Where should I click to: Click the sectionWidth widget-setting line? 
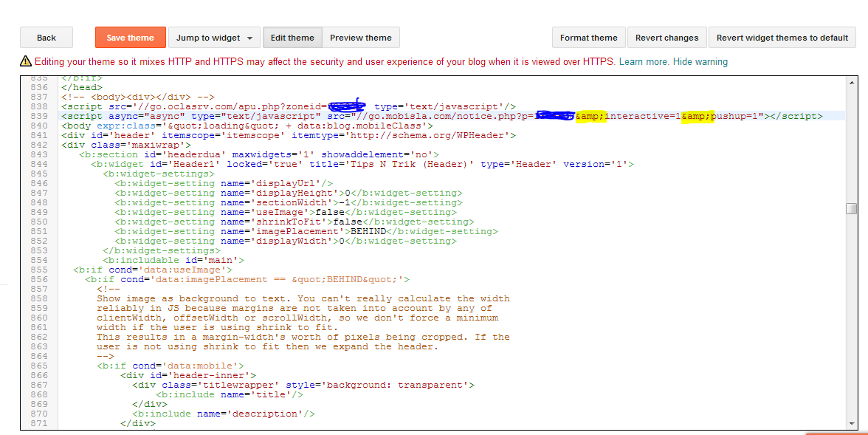(289, 202)
